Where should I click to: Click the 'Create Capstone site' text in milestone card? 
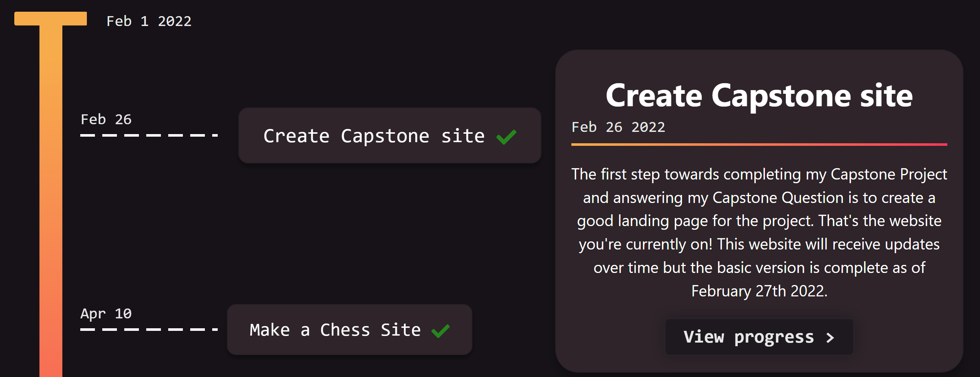coord(374,136)
